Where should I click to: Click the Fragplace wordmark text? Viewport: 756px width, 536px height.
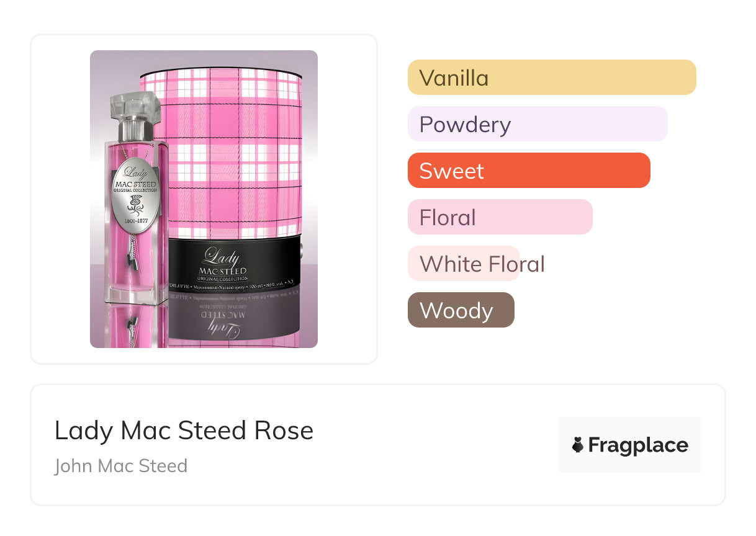(638, 445)
